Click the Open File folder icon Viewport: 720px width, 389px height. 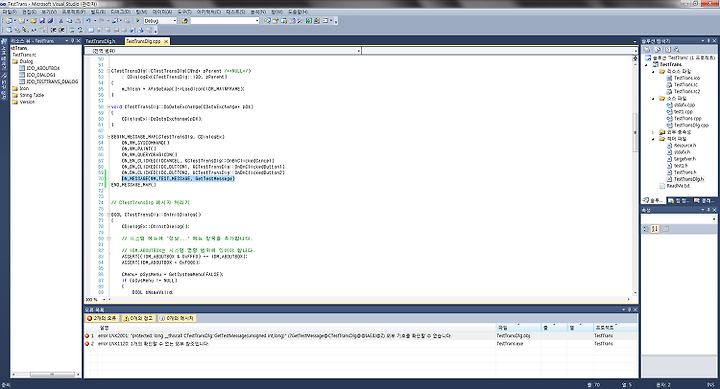pos(34,21)
